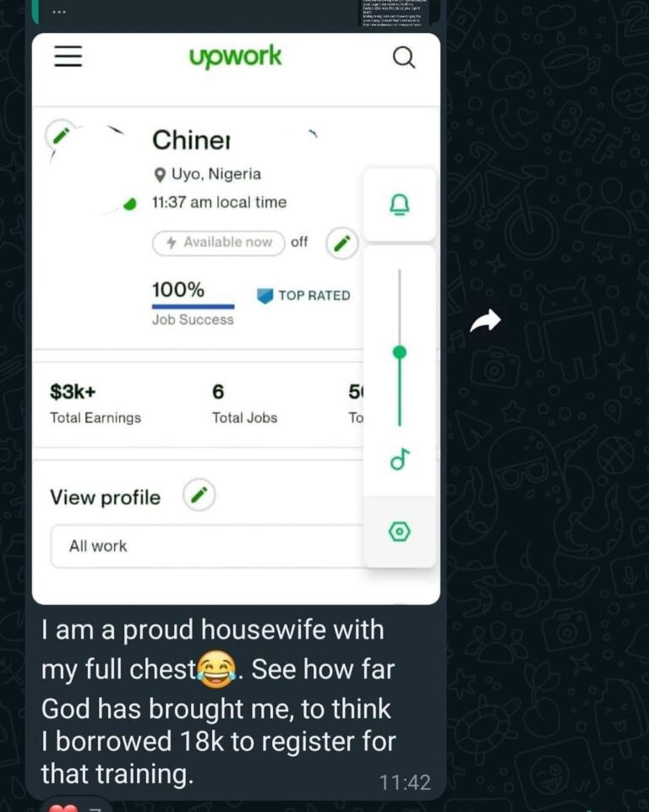
Task: Tap the $3k+ Total Earnings stat
Action: pyautogui.click(x=95, y=404)
